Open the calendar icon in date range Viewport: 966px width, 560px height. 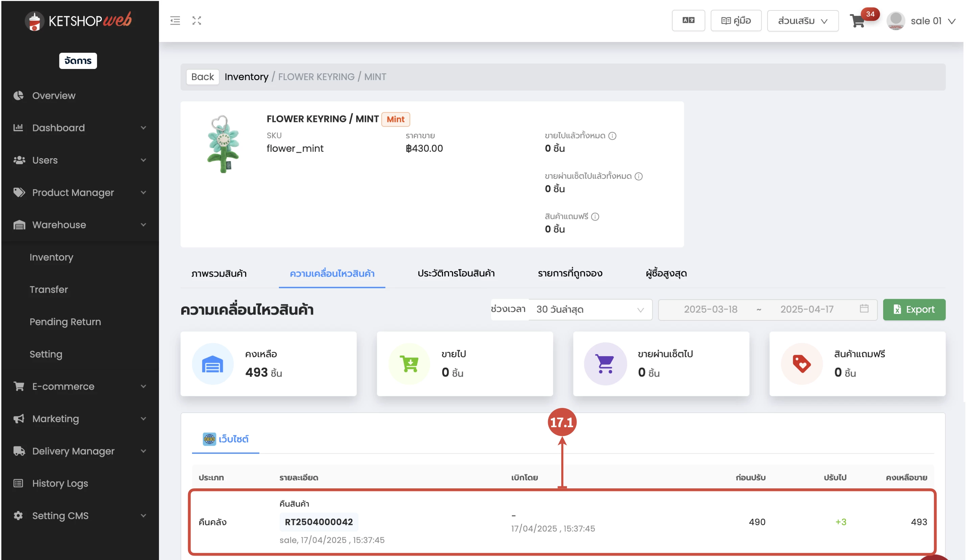(x=864, y=309)
